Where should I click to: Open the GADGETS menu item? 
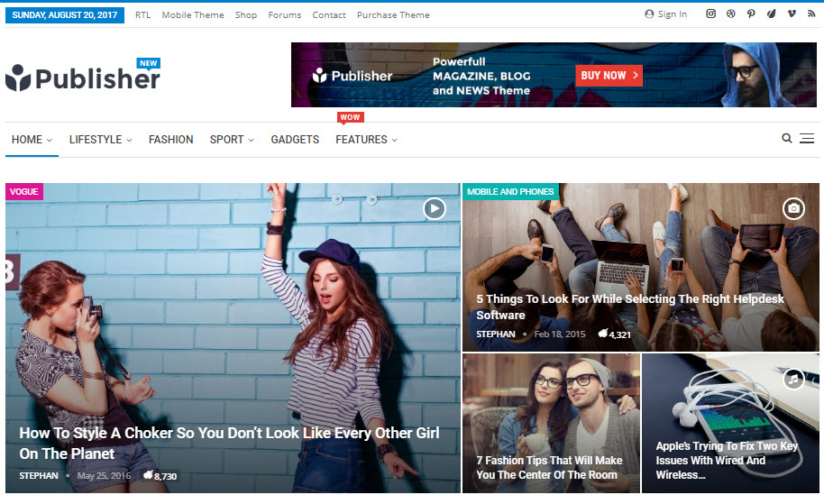[295, 140]
